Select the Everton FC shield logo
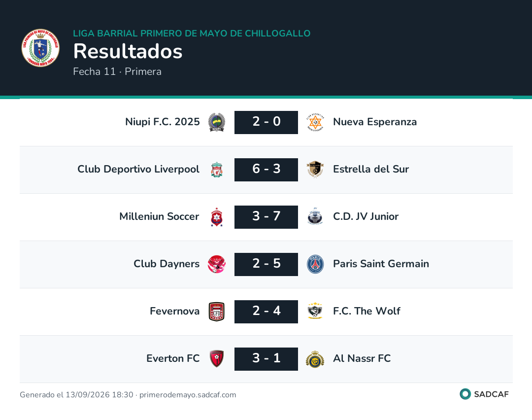This screenshot has height=420, width=532. pyautogui.click(x=216, y=358)
